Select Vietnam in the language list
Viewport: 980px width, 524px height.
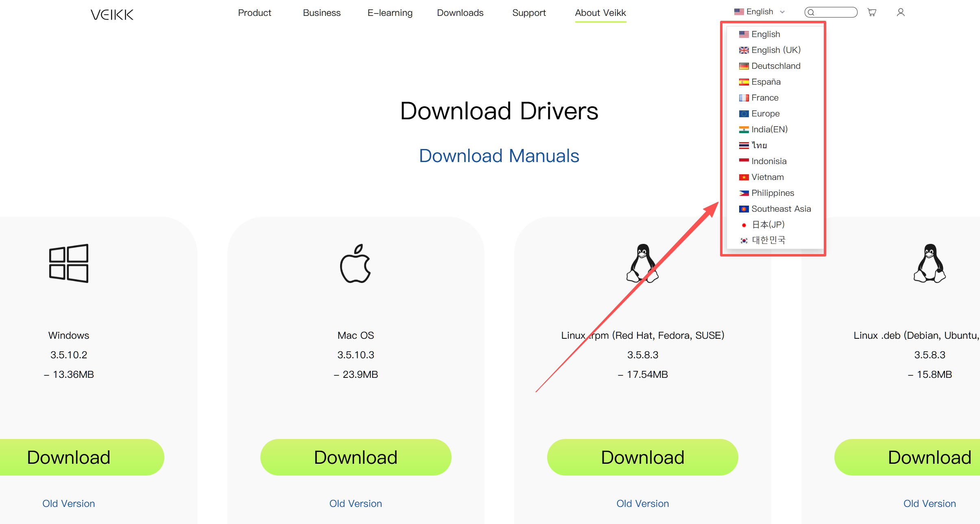(x=768, y=177)
